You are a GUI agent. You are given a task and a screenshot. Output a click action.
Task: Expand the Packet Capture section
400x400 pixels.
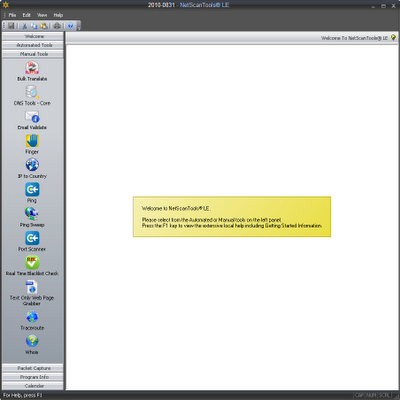coord(33,368)
